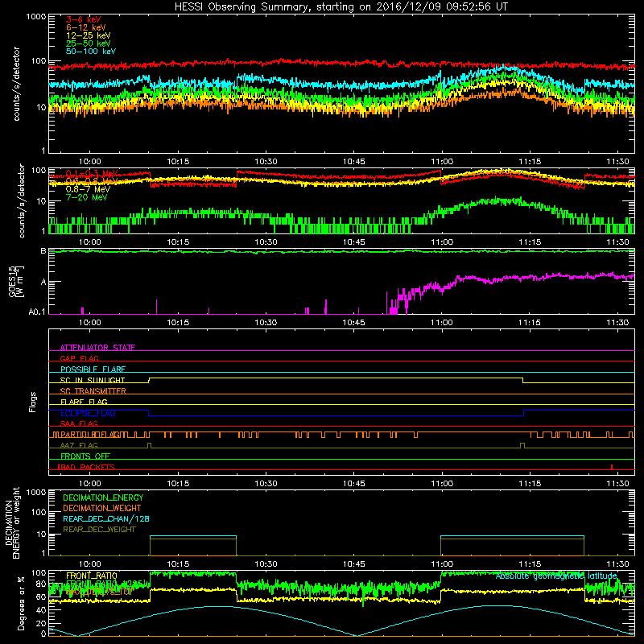
Task: Click the orange MAX_DET_VS_TOT legend label
Action: [99, 592]
